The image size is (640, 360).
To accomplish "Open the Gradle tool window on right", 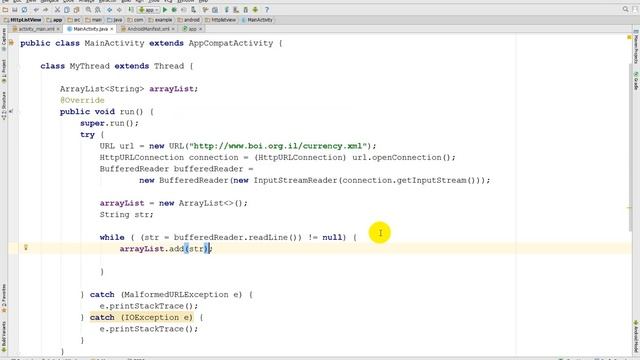I will tap(636, 80).
